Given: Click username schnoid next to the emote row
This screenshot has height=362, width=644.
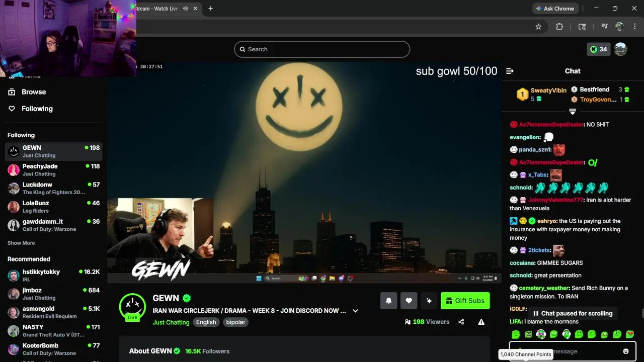Looking at the screenshot, I should 521,188.
